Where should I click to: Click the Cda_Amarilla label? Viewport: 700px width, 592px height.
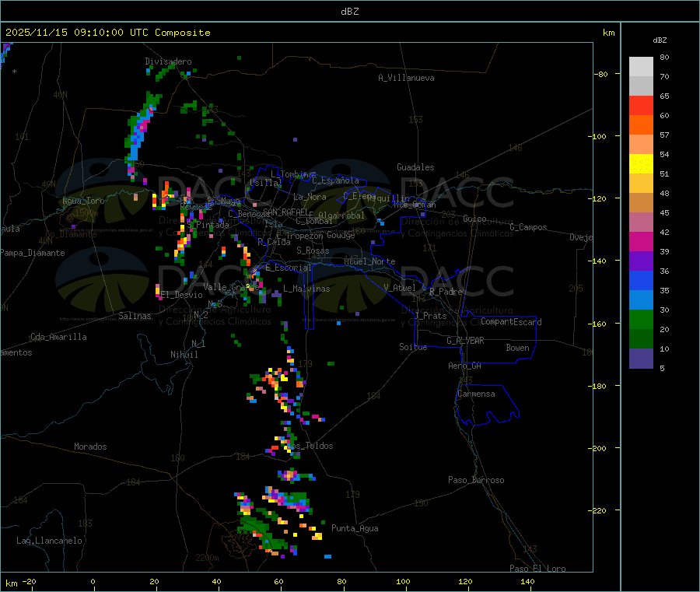tap(58, 337)
